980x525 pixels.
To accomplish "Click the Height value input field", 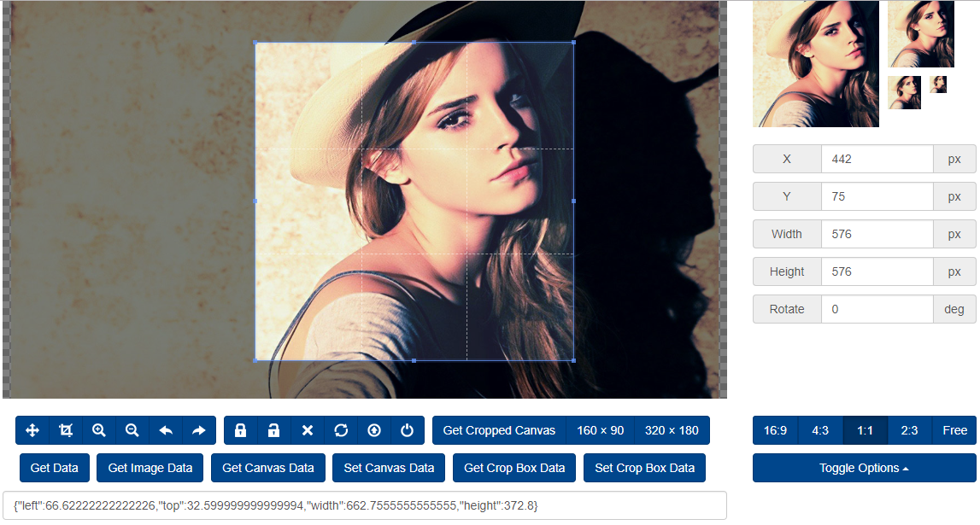I will point(877,271).
